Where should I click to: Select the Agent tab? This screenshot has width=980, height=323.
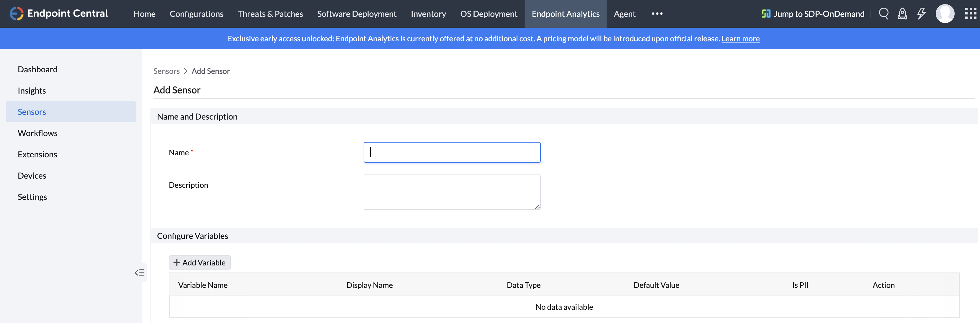tap(624, 14)
